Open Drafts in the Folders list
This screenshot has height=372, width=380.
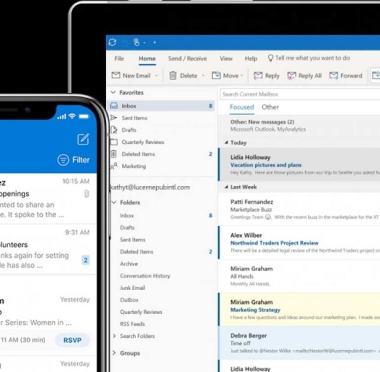click(x=127, y=228)
